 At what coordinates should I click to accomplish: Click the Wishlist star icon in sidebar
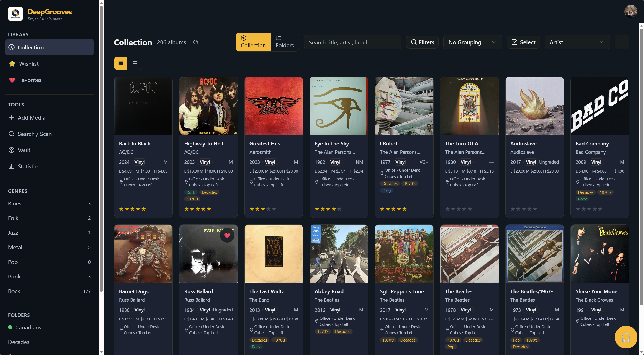pyautogui.click(x=12, y=64)
